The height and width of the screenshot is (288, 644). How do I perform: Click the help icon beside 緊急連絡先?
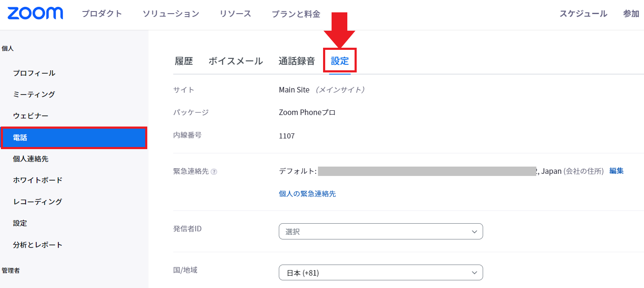tap(214, 172)
